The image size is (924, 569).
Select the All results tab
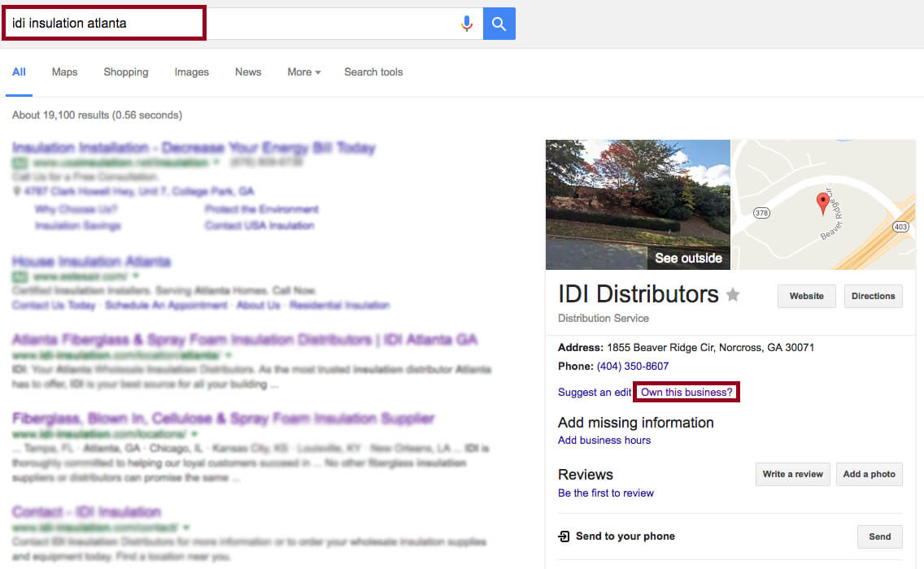click(19, 72)
